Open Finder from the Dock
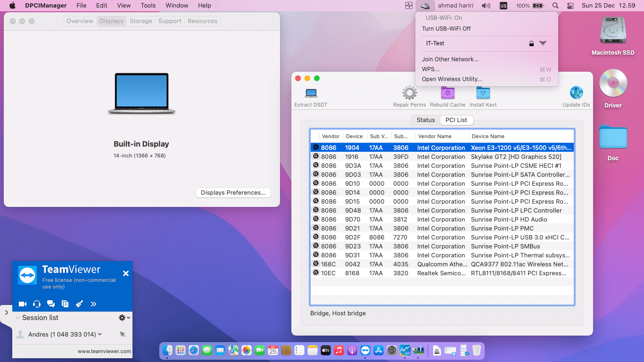The height and width of the screenshot is (362, 644). pos(167,350)
